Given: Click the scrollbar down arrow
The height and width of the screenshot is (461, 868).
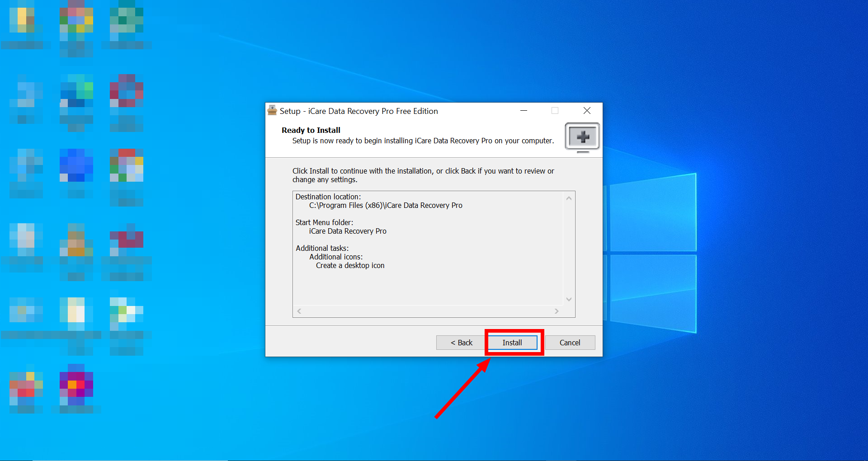Looking at the screenshot, I should 569,299.
